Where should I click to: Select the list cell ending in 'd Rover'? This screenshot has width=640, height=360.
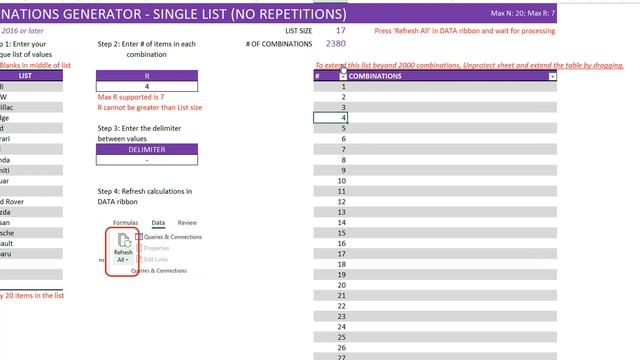pos(31,202)
